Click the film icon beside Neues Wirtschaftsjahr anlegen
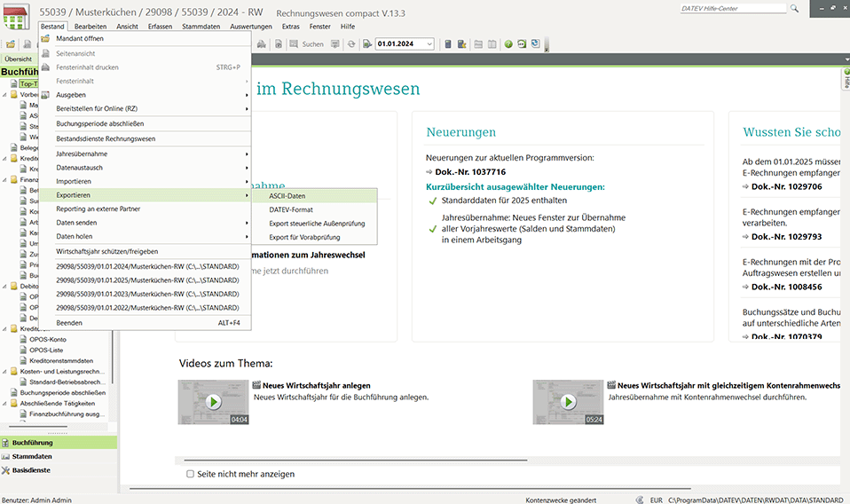Screen dimensions: 850x504 pyautogui.click(x=257, y=385)
